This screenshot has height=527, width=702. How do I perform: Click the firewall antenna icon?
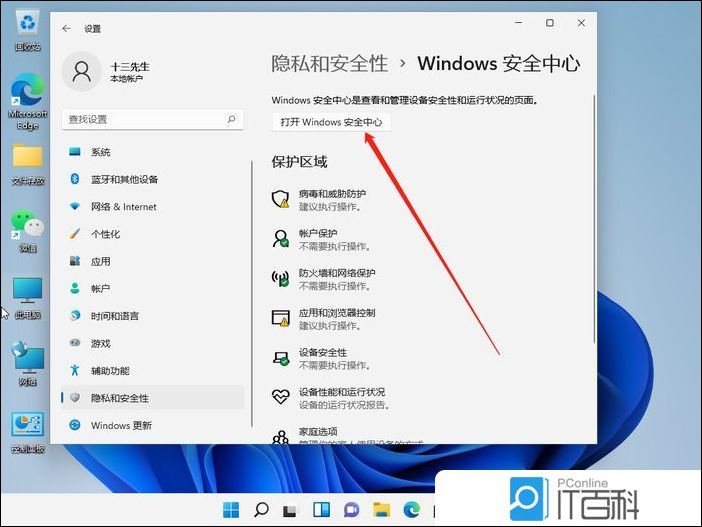coord(281,278)
